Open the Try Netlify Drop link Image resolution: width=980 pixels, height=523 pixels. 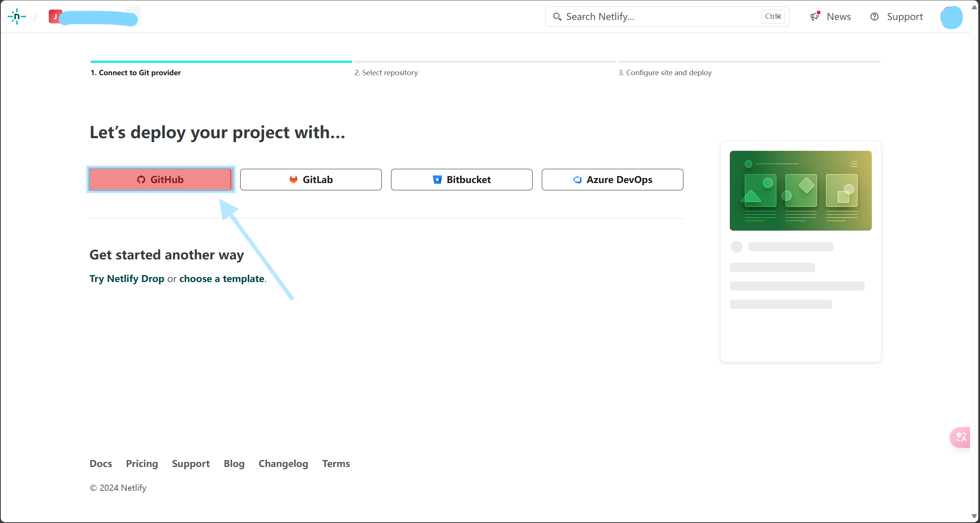pyautogui.click(x=127, y=279)
